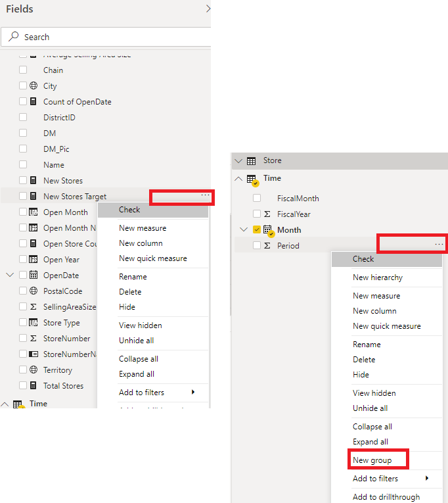
Task: Choose Hide in Period context menu
Action: [x=361, y=375]
